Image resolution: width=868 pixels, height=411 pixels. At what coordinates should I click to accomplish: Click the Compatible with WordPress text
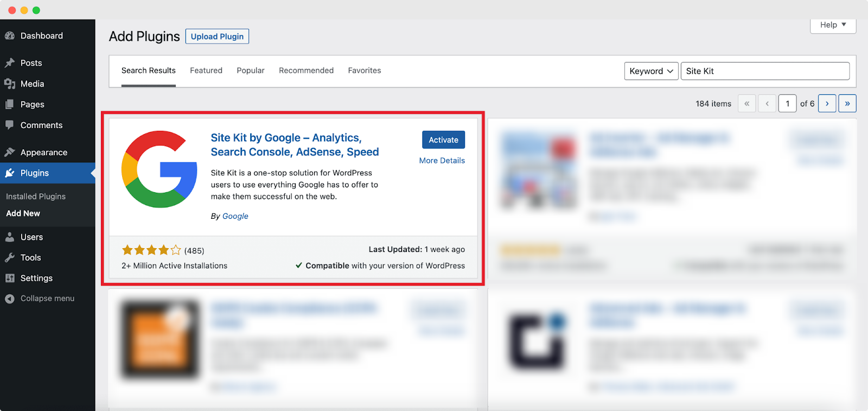(380, 265)
